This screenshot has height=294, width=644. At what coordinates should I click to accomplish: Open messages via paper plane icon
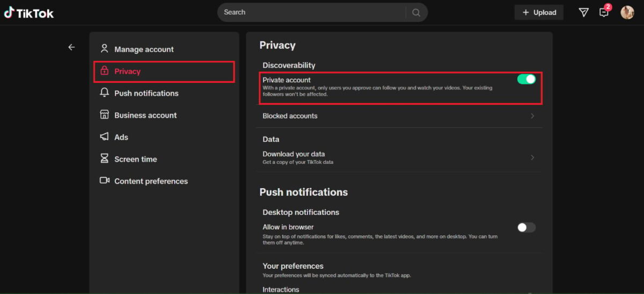point(583,12)
